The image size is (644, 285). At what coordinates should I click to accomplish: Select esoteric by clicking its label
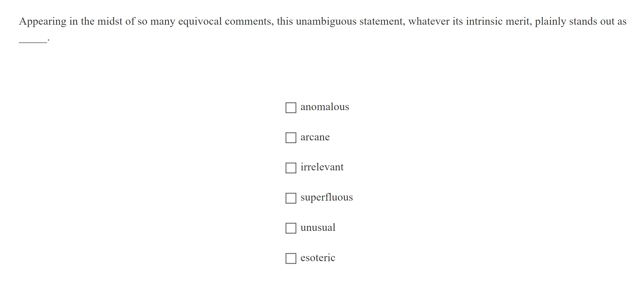[x=318, y=258]
